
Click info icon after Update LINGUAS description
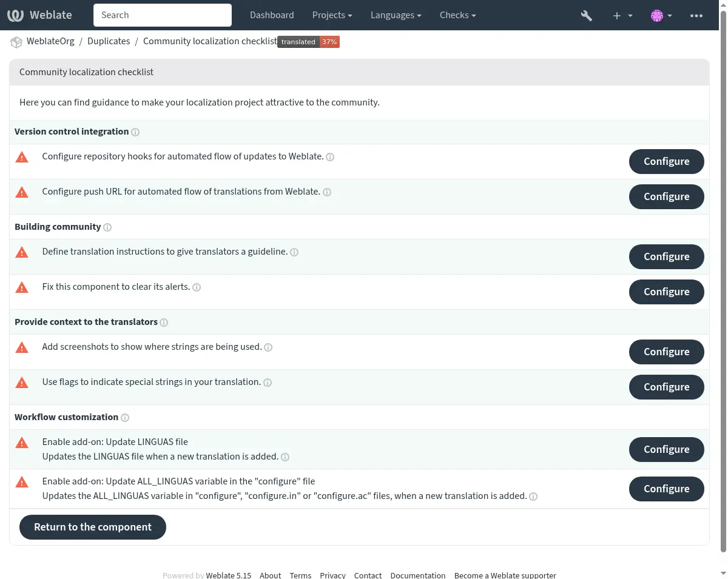(x=285, y=457)
